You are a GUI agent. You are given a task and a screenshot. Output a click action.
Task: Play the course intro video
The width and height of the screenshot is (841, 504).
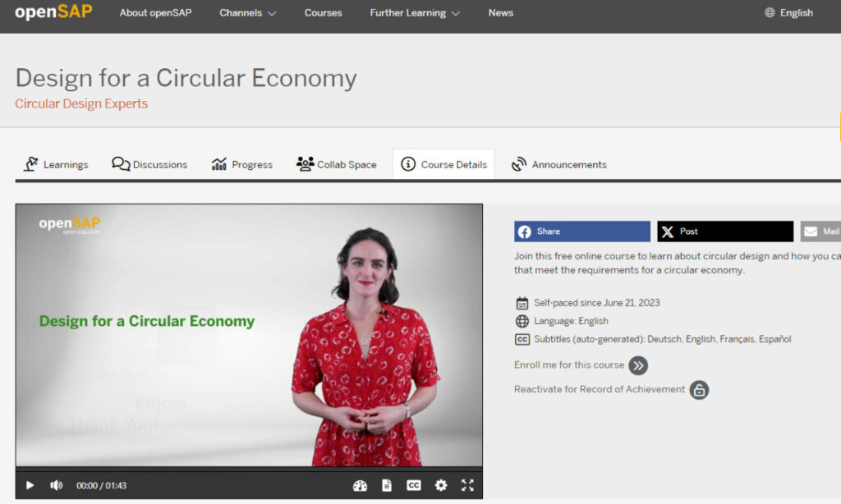coord(30,485)
